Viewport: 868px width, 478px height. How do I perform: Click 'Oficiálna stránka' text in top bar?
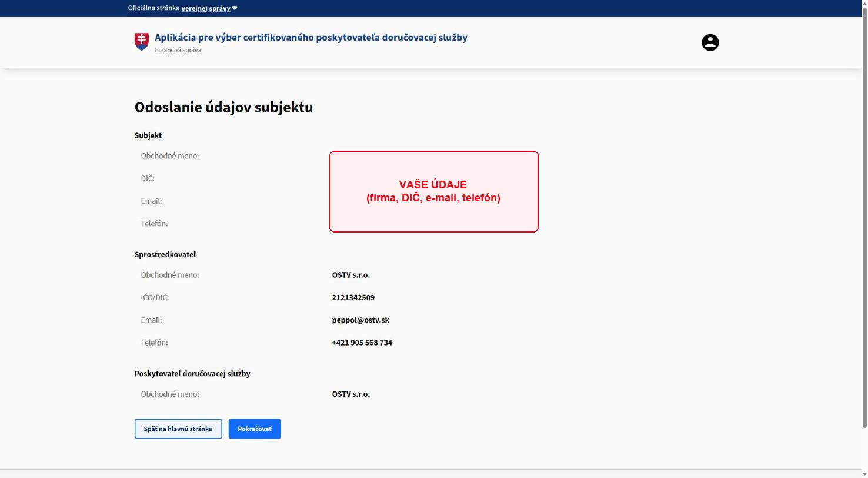(x=153, y=8)
